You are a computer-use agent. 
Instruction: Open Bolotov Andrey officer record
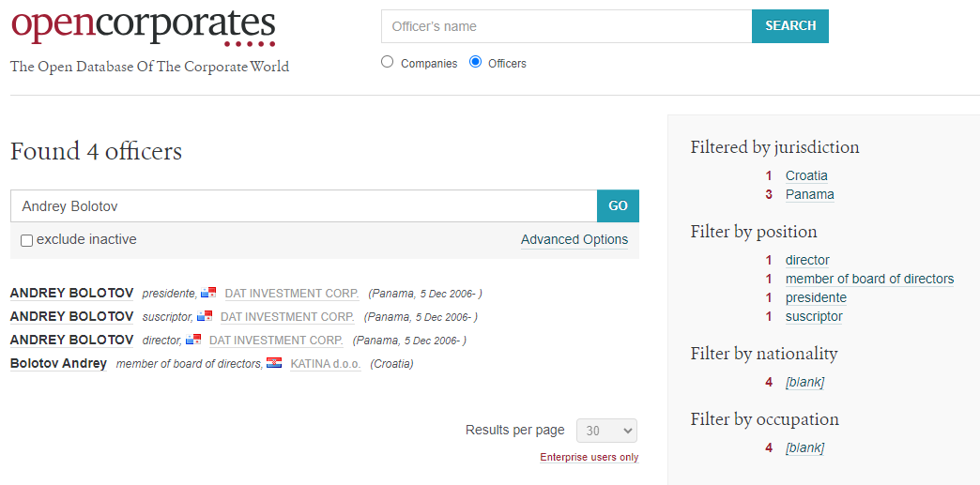(59, 363)
